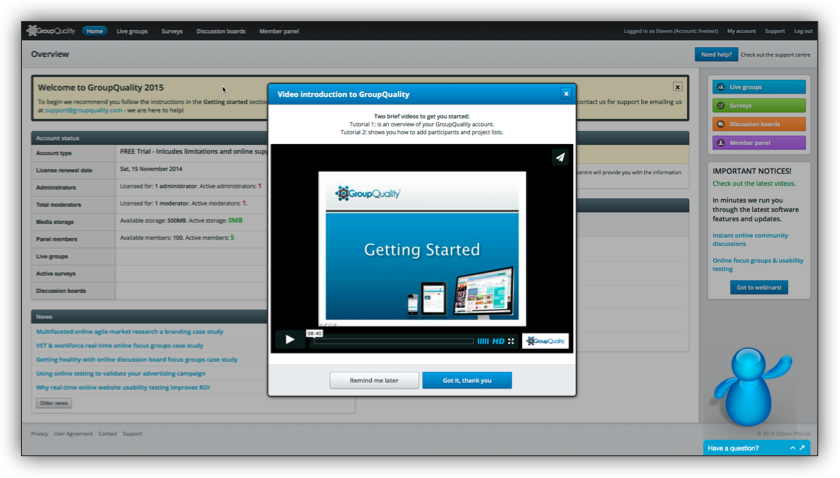Click the Sat, 15 November 2014 date value
This screenshot has width=840, height=478.
[x=151, y=169]
